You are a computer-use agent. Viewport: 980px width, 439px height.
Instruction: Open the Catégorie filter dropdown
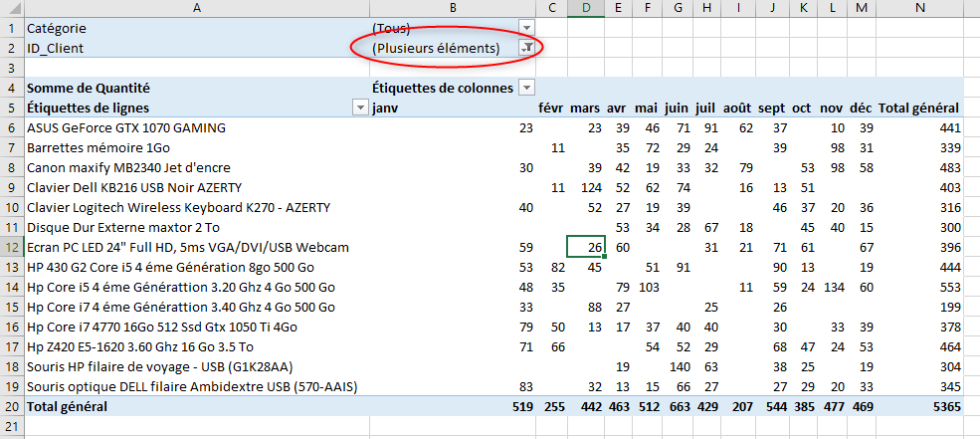point(527,28)
